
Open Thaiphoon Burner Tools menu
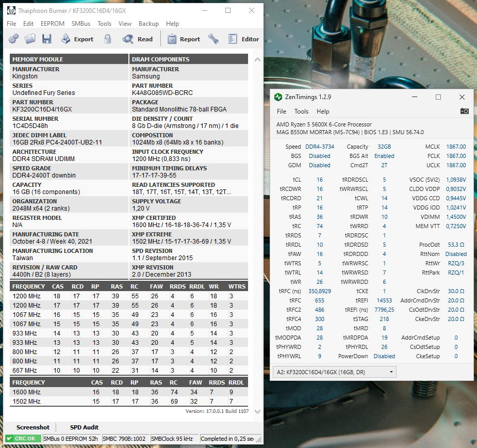click(104, 24)
